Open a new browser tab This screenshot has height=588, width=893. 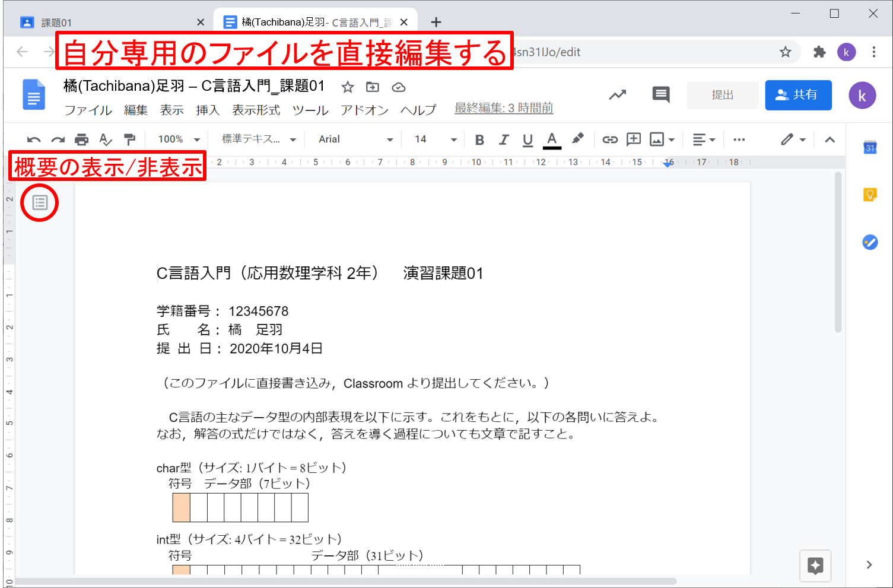pyautogui.click(x=436, y=23)
